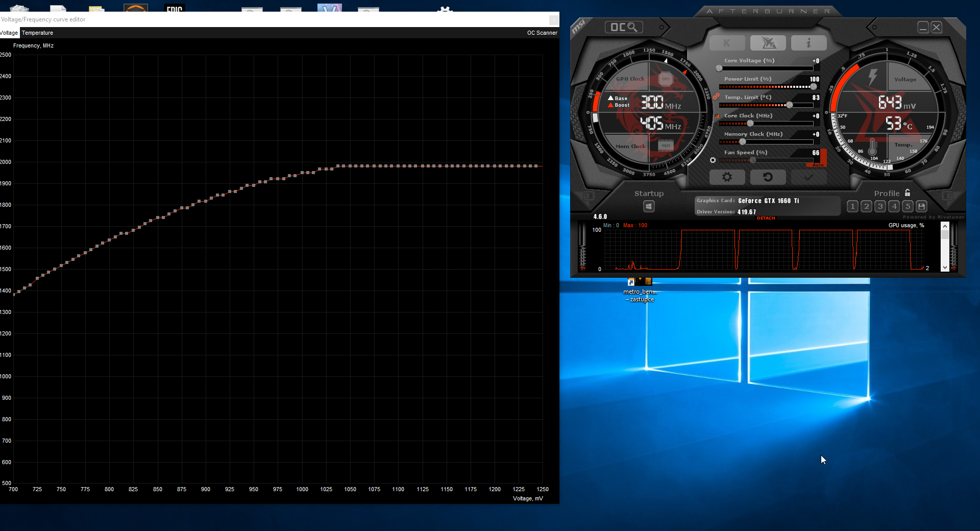980x531 pixels.
Task: Click the Core Clock slider handle
Action: (750, 124)
